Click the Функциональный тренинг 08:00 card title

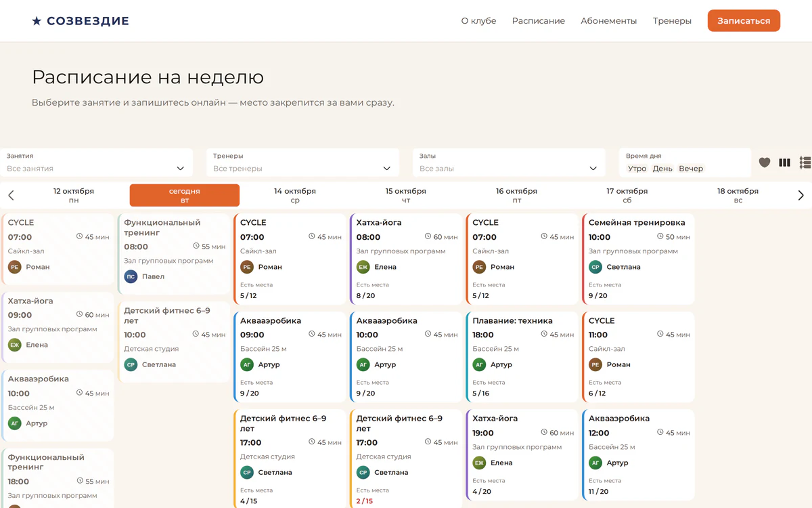(x=162, y=227)
